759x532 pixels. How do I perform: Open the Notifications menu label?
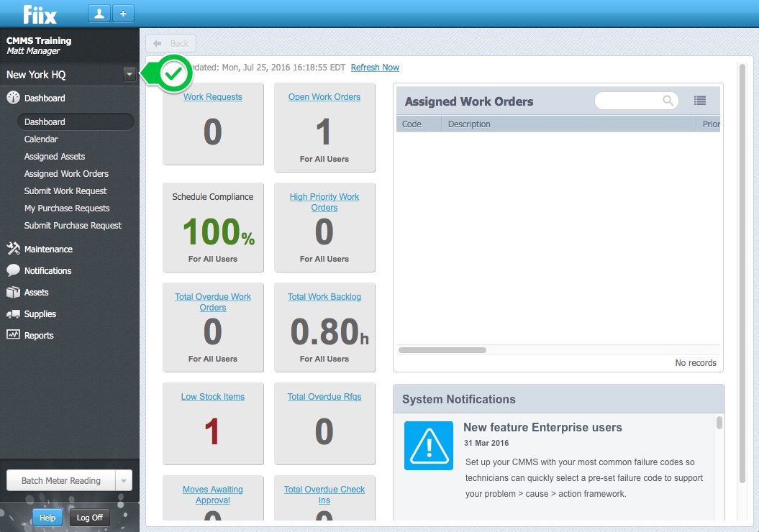point(48,271)
